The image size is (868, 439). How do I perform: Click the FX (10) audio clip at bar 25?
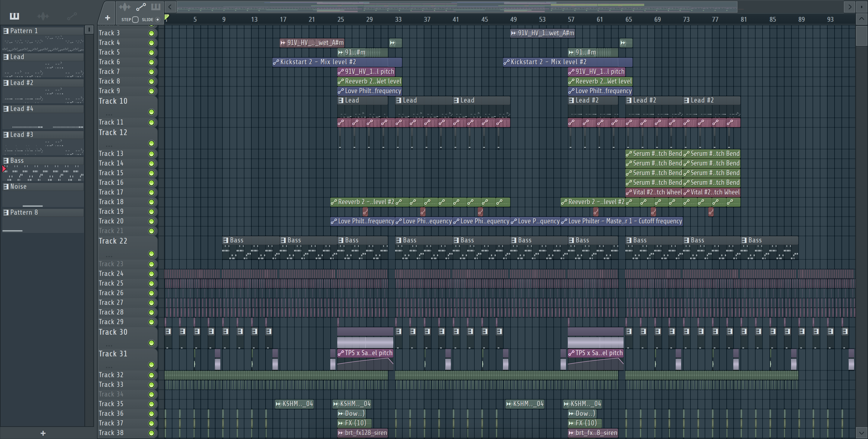[x=354, y=423]
